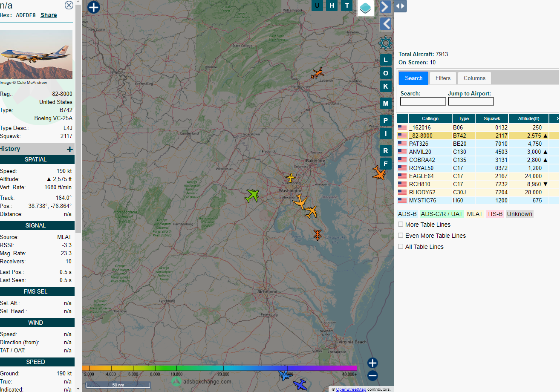Select the COBRA42 row
This screenshot has height=392, width=560.
(478, 160)
